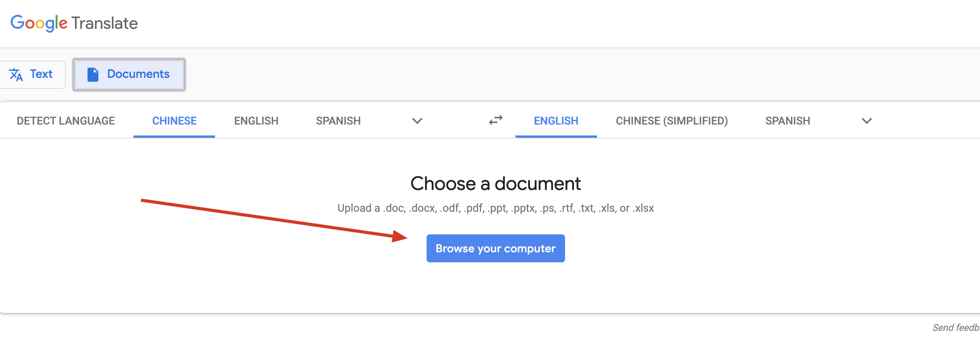980x355 pixels.
Task: Click the Google logo
Action: pos(38,23)
